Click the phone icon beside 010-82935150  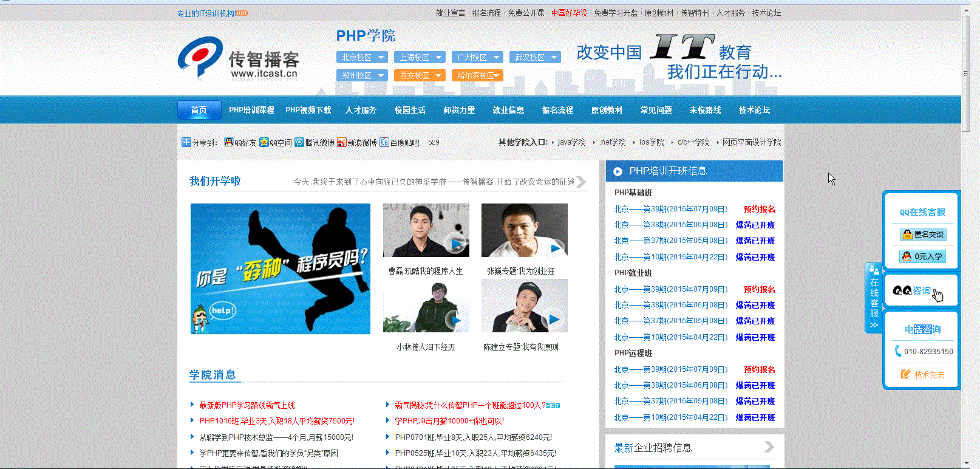[898, 351]
